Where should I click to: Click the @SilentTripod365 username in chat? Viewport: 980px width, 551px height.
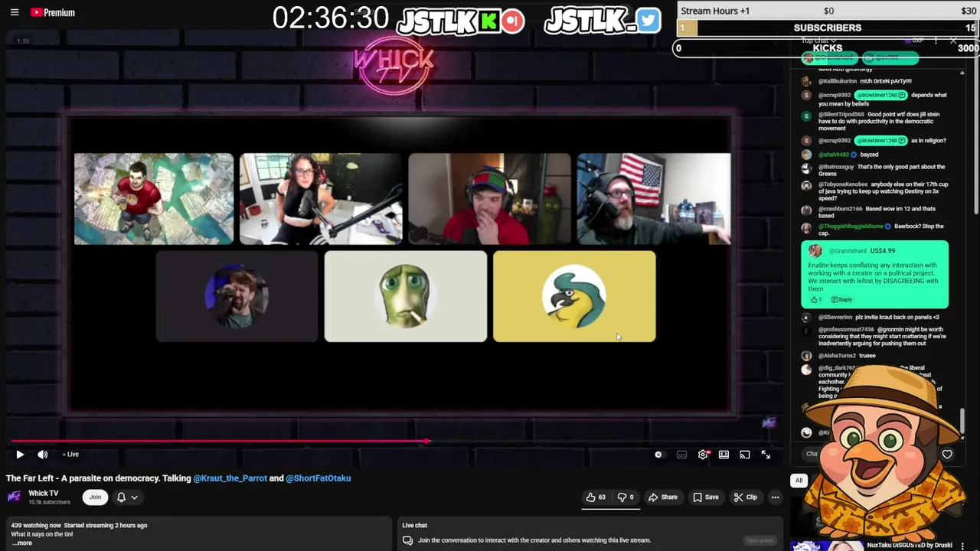coord(841,115)
